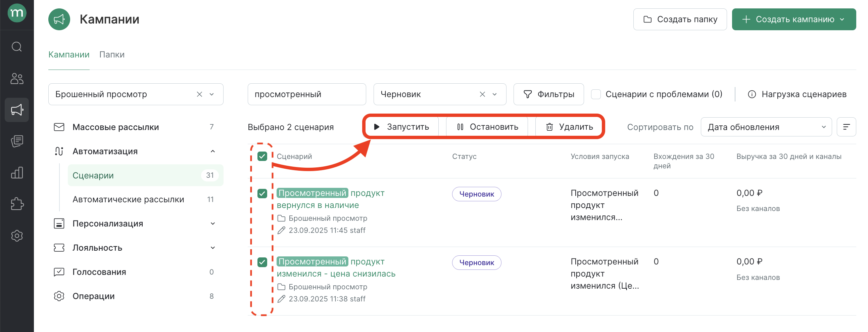Open the search icon in sidebar
Viewport: 868px width, 332px height.
tap(17, 47)
